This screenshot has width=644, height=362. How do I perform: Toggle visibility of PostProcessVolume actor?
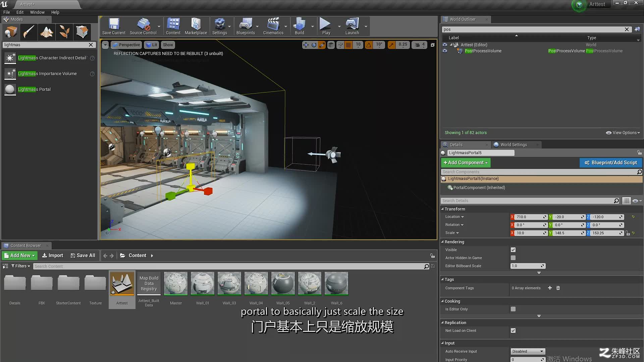click(x=445, y=51)
